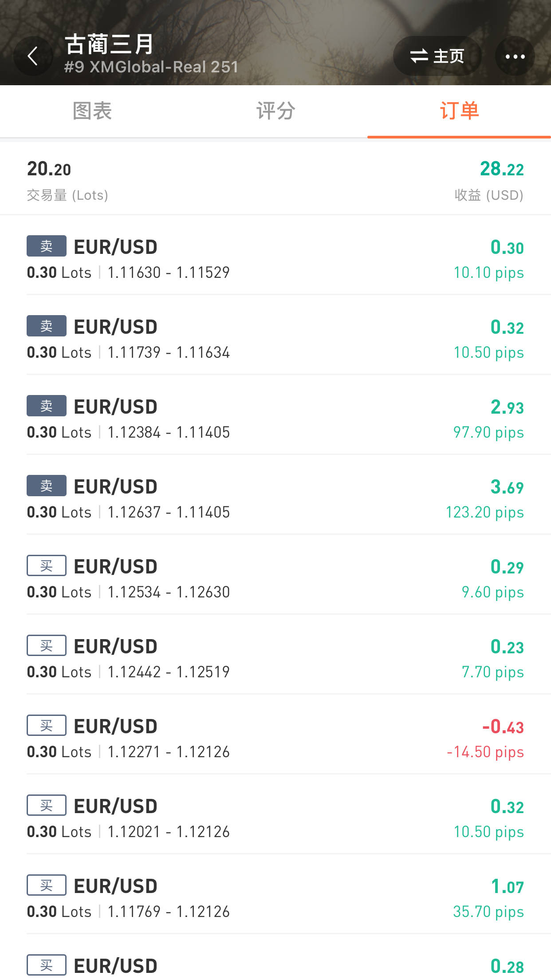Open the three-dots more options menu

515,56
